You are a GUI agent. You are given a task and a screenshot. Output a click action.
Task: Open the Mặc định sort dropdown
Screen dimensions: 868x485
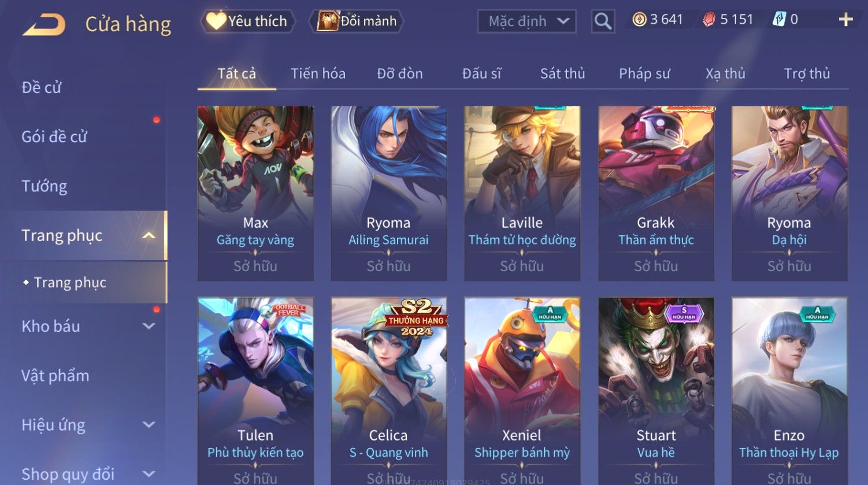[x=526, y=21]
